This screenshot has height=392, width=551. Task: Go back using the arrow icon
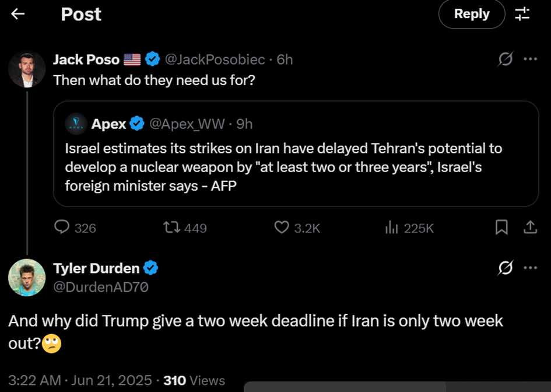tap(17, 14)
